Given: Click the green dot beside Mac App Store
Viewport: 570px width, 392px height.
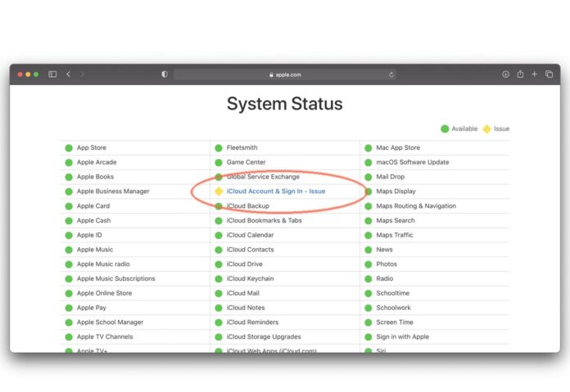Looking at the screenshot, I should click(369, 148).
